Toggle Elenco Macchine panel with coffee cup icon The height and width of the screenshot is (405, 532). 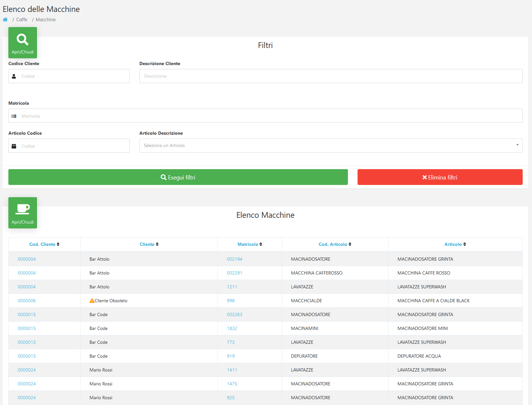pyautogui.click(x=23, y=213)
